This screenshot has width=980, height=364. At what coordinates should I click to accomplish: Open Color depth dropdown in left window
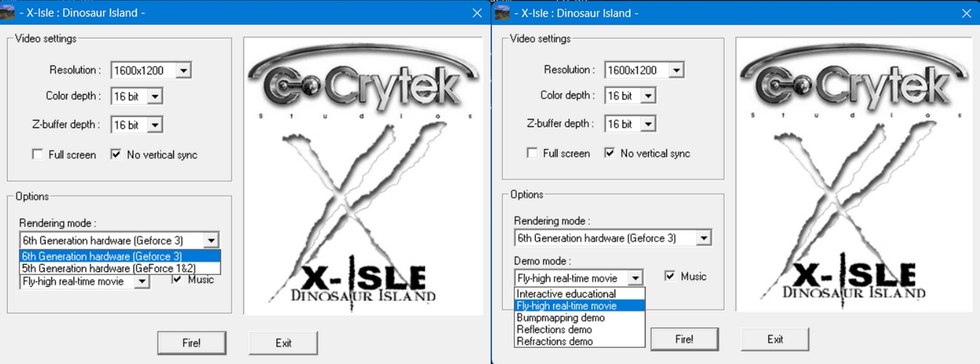[x=155, y=96]
